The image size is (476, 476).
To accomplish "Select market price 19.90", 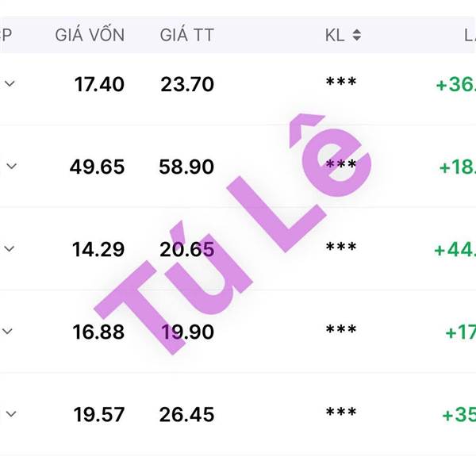I will [x=187, y=332].
